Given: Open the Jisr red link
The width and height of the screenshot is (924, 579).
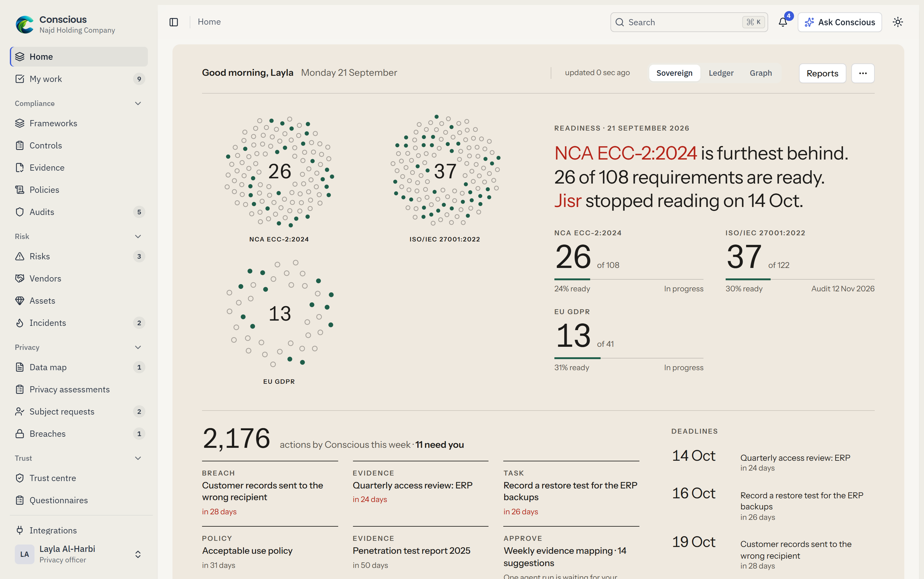Looking at the screenshot, I should coord(568,201).
